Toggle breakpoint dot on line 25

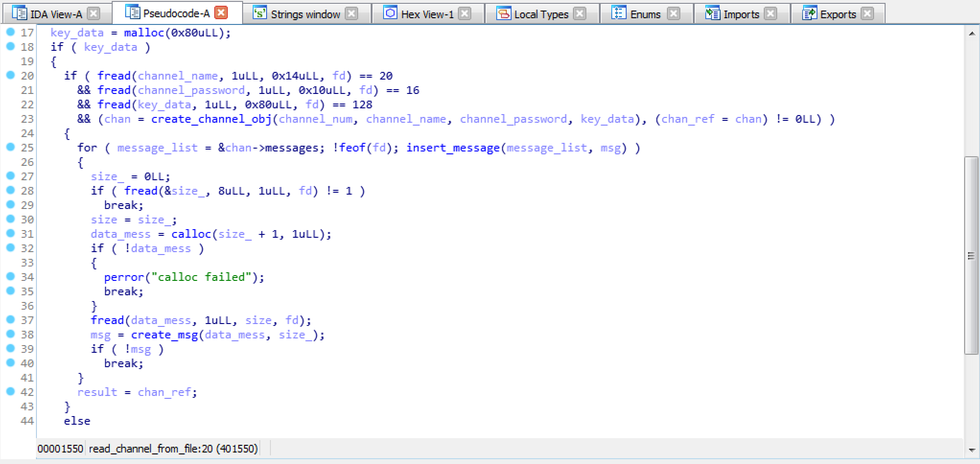point(11,147)
